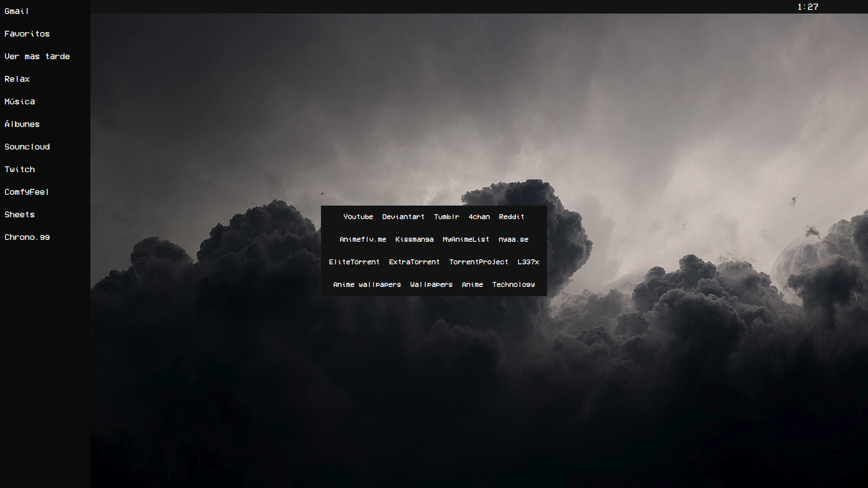This screenshot has width=868, height=488.
Task: Open the Música sidebar entry
Action: click(19, 102)
